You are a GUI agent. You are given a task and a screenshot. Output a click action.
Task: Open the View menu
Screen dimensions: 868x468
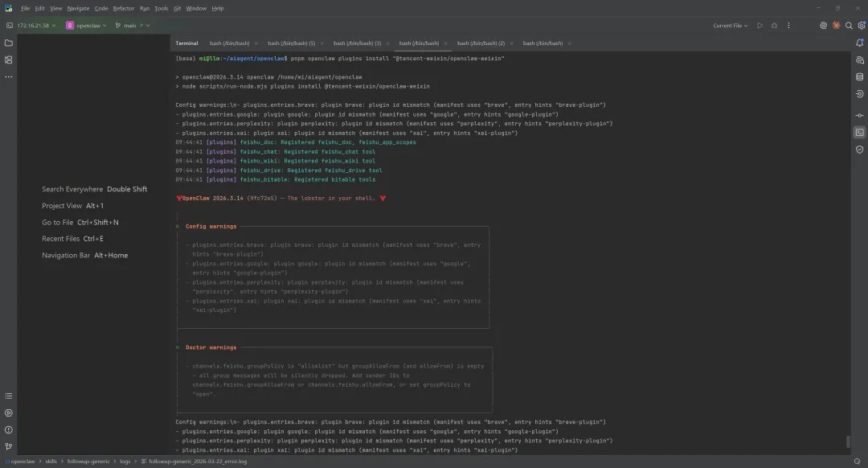pyautogui.click(x=56, y=8)
